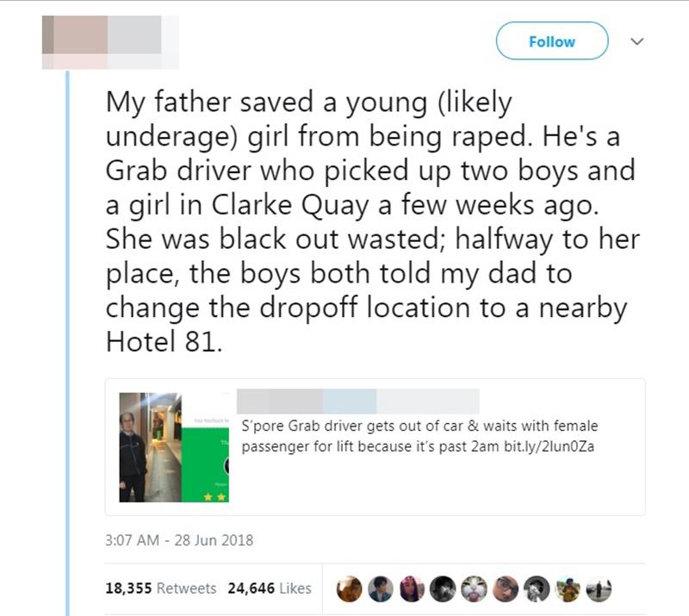The height and width of the screenshot is (616, 689).
Task: Select the pink-haired liker avatar
Action: [x=411, y=589]
